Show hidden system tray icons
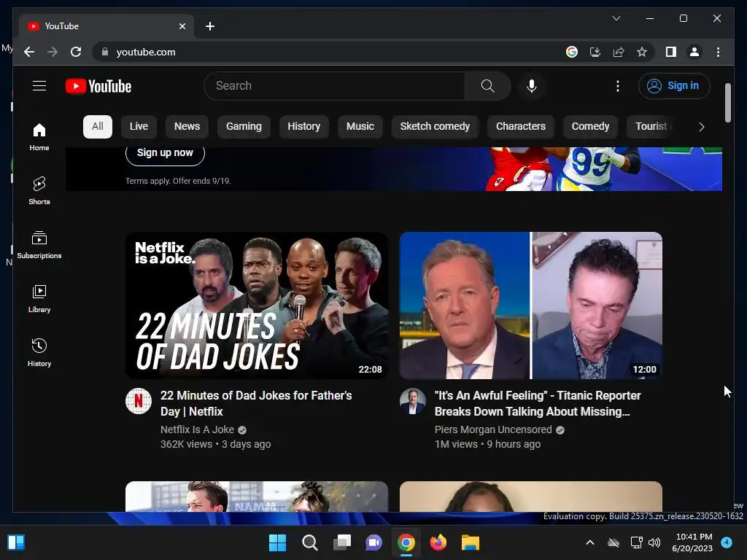The height and width of the screenshot is (560, 747). click(589, 542)
